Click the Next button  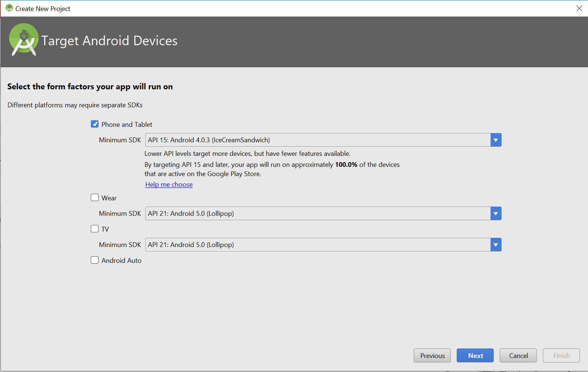[x=475, y=355]
